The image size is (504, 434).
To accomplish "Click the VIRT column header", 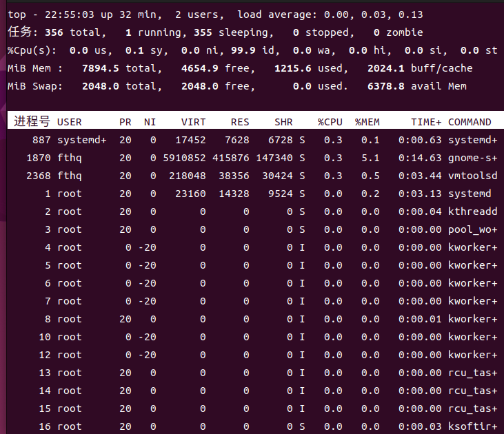I will coord(193,122).
